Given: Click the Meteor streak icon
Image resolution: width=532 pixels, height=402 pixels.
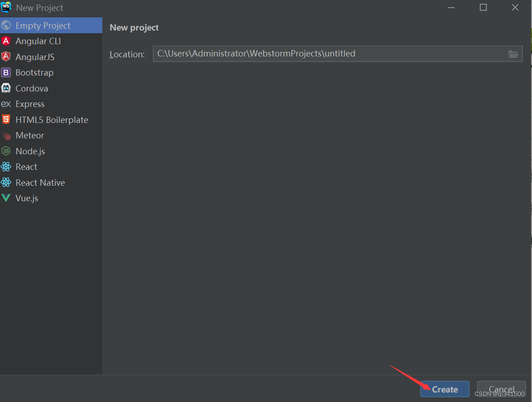Looking at the screenshot, I should [x=6, y=135].
